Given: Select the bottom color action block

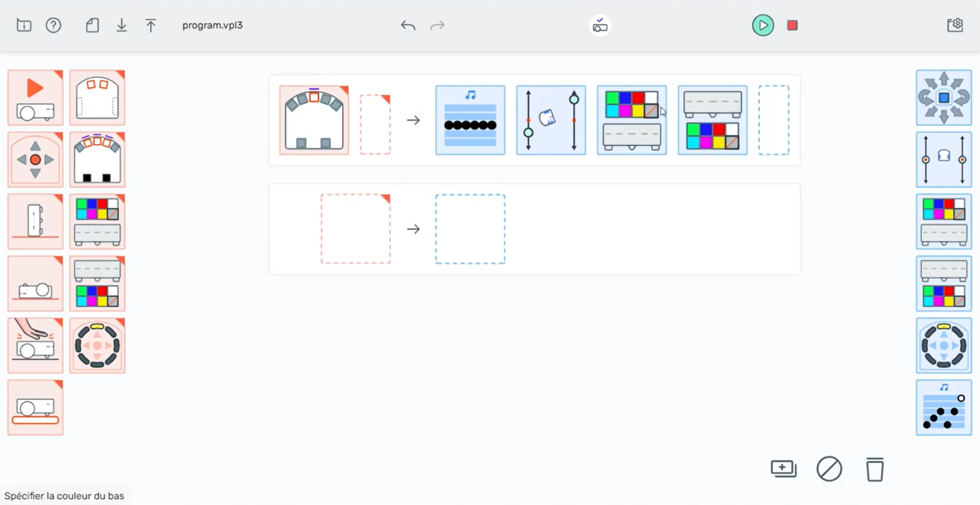Looking at the screenshot, I should coord(943,283).
